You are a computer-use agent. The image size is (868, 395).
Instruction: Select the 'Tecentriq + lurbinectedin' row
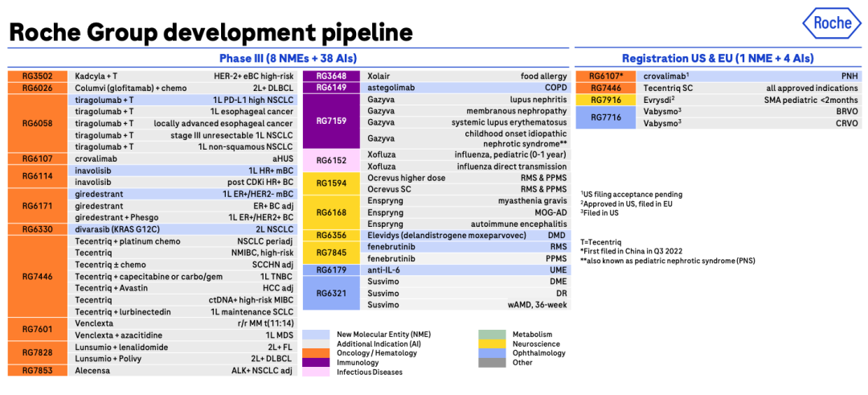coord(184,311)
